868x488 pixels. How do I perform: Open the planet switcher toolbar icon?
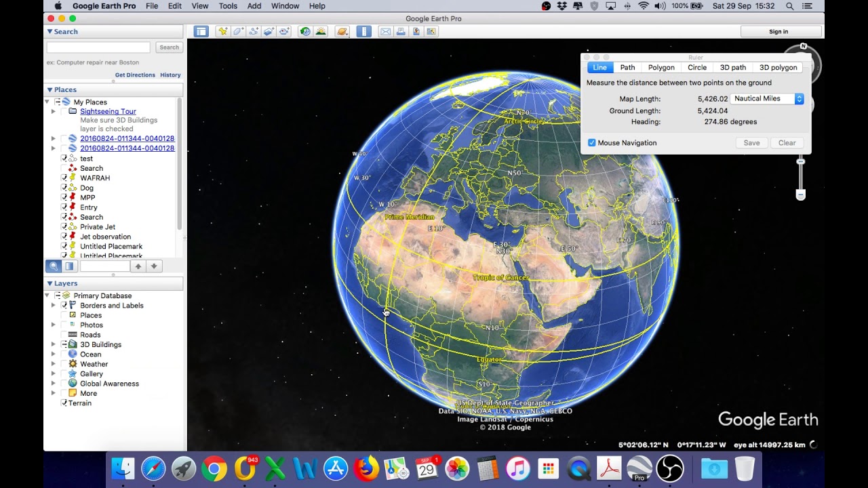point(342,31)
